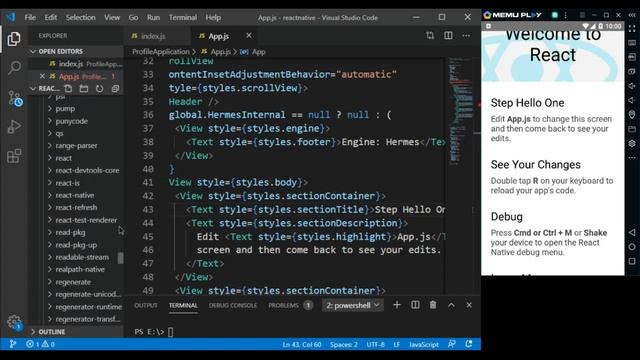The height and width of the screenshot is (360, 640).
Task: Tap Android recents square in MEmu sidebar
Action: tap(632, 261)
